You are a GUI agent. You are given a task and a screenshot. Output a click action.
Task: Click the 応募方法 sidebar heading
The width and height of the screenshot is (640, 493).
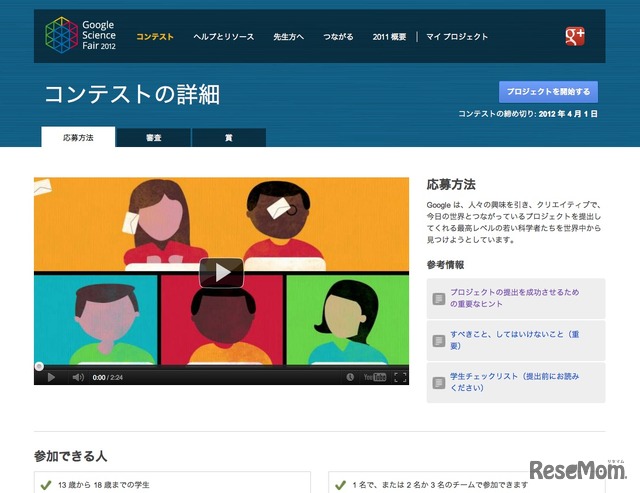pos(451,184)
